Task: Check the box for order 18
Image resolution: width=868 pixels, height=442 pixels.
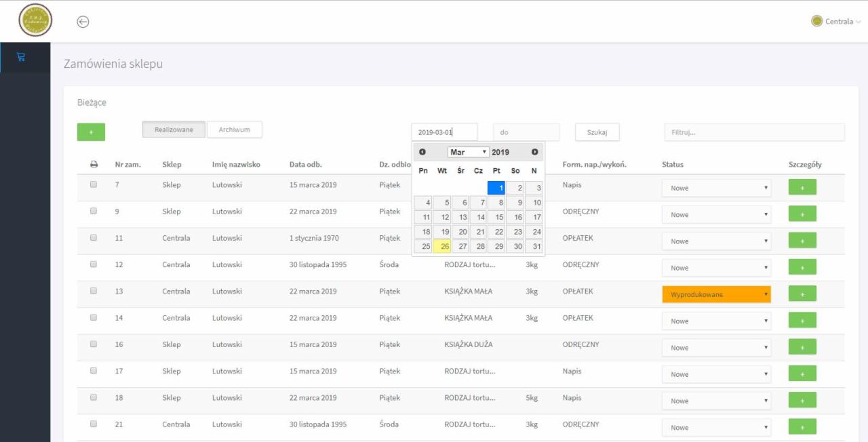Action: pos(94,397)
